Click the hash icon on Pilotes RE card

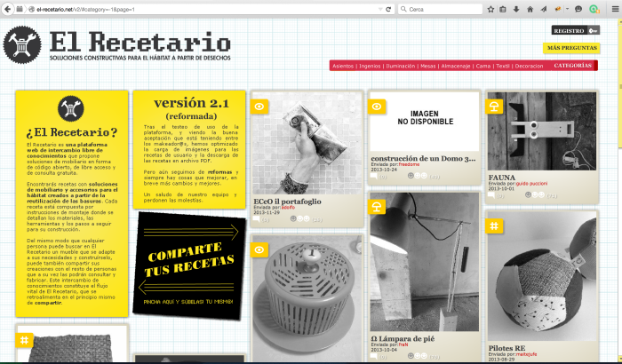click(x=494, y=226)
